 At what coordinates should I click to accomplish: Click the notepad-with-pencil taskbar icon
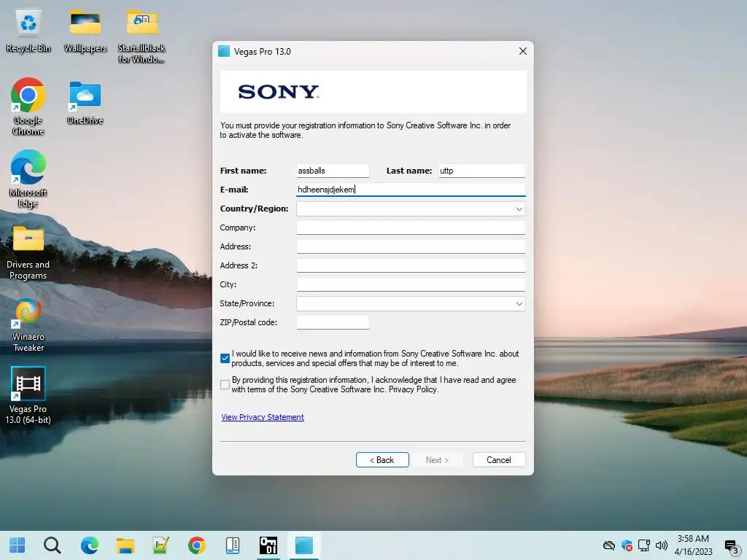tap(160, 545)
